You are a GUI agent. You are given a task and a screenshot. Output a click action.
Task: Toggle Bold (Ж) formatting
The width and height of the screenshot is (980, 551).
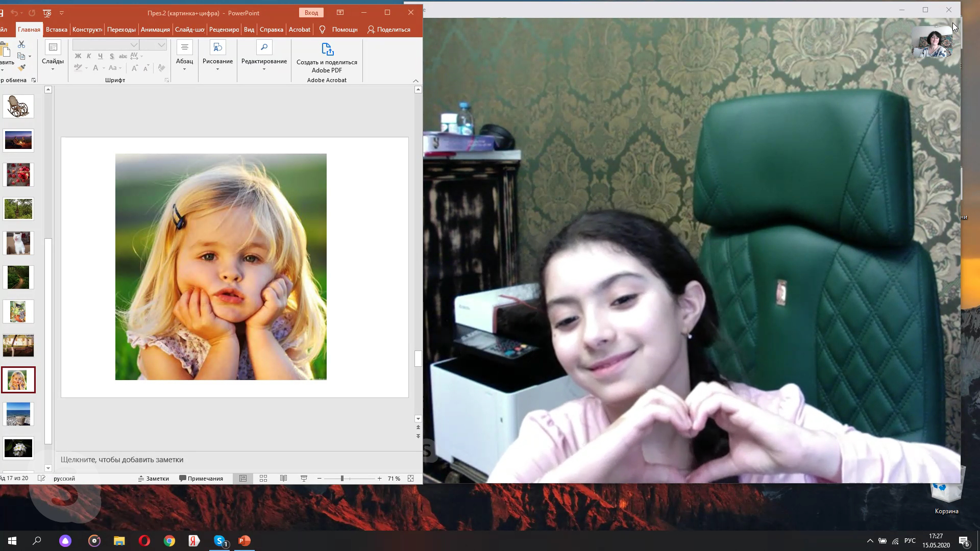[78, 56]
